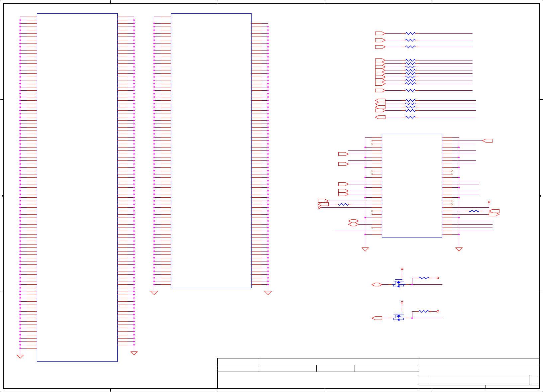The image size is (543, 392).
Task: Select ground symbol under middle component's left pins
Action: point(154,293)
